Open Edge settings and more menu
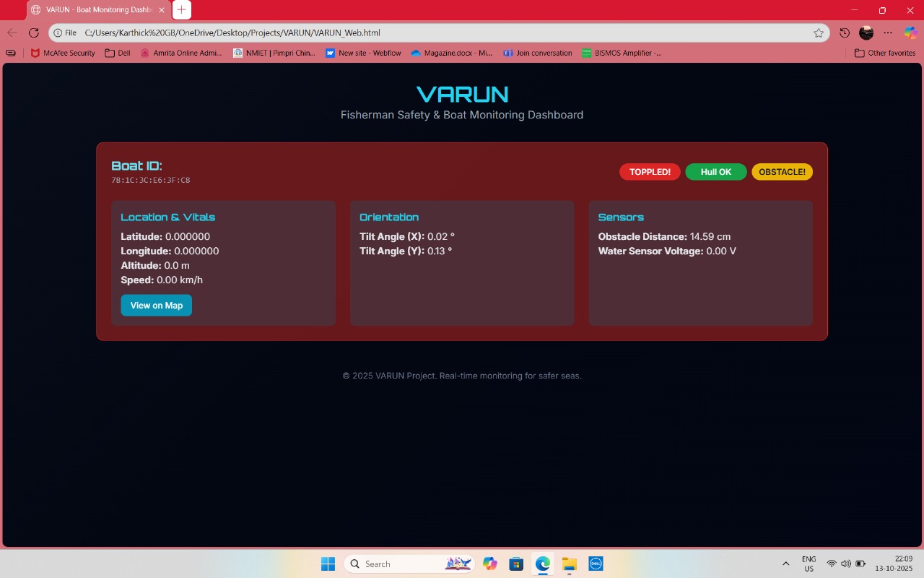Viewport: 924px width, 578px height. tap(888, 33)
